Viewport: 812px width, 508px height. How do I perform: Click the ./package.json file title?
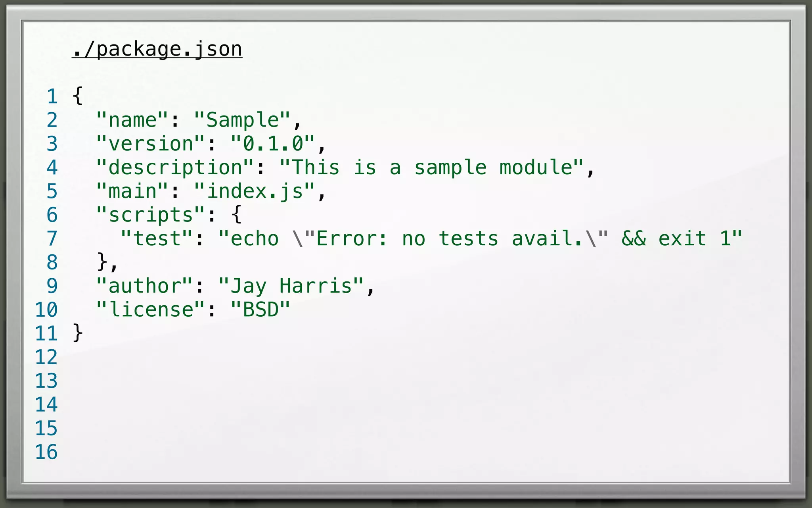157,50
